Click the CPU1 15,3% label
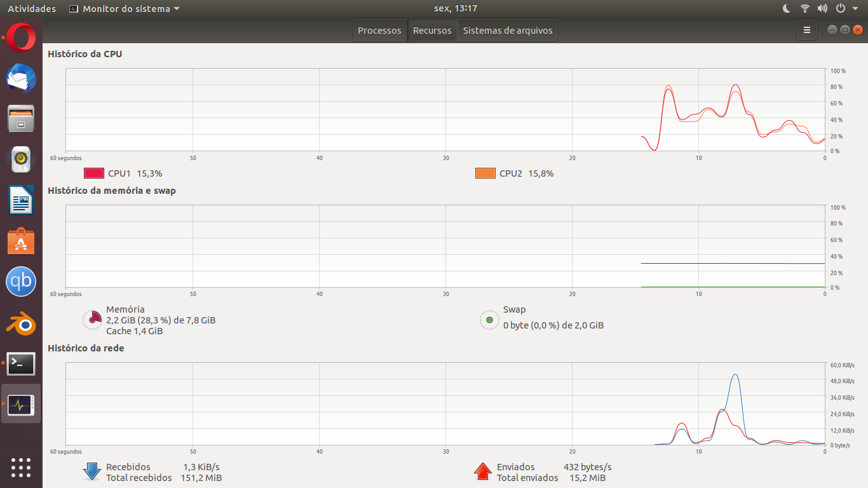The width and height of the screenshot is (868, 488). tap(135, 173)
